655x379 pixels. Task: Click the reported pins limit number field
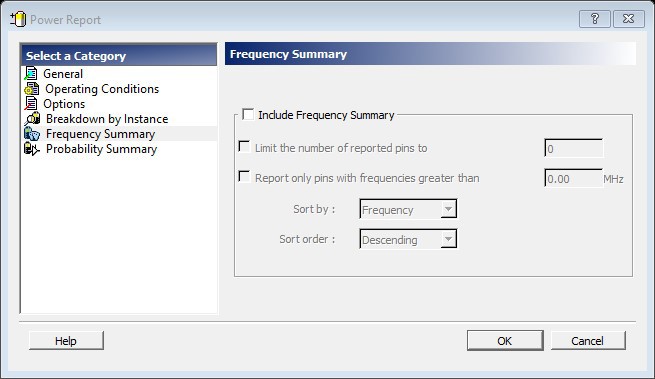(x=574, y=148)
